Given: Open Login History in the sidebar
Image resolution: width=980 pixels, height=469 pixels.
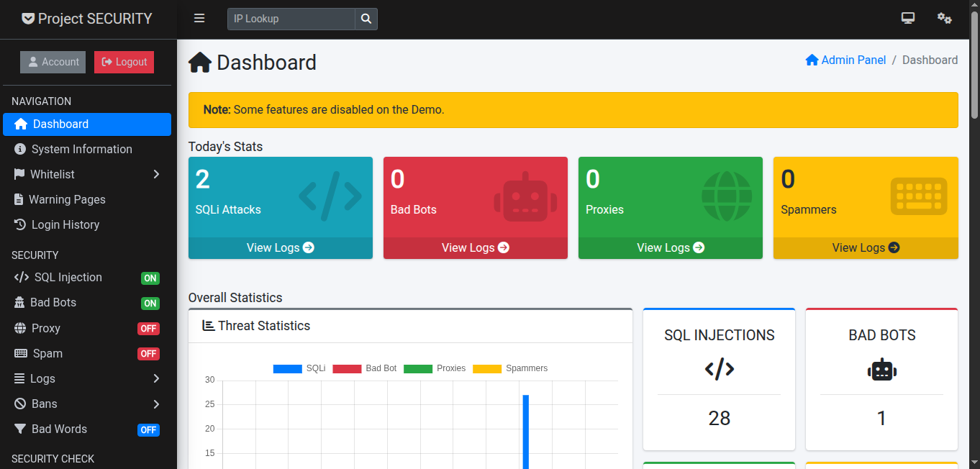Looking at the screenshot, I should pyautogui.click(x=65, y=224).
